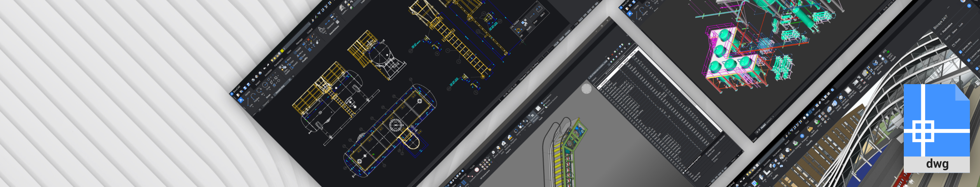Image resolution: width=980 pixels, height=187 pixels.
Task: Open the Annotate ribbon tab in the tank drawing window
Action: pos(268,73)
